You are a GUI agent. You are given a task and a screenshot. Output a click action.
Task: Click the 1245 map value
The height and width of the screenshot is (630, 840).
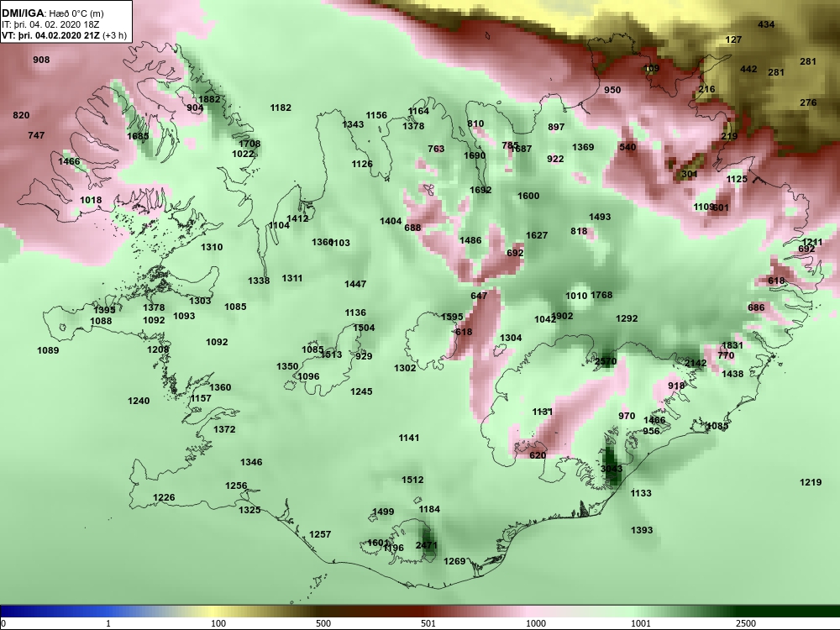[361, 391]
